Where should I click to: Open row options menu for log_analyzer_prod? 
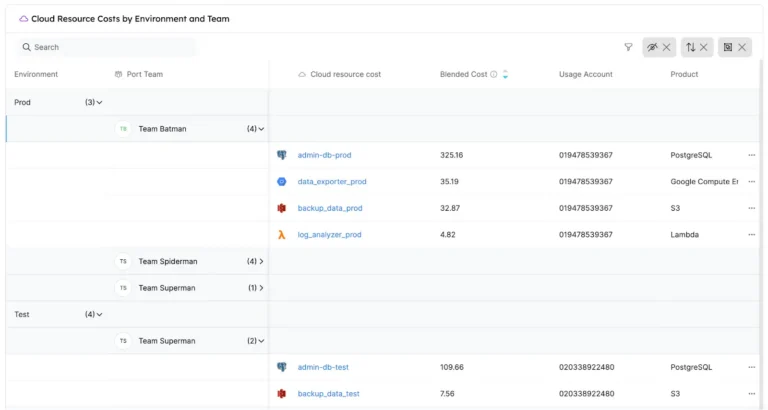click(751, 235)
